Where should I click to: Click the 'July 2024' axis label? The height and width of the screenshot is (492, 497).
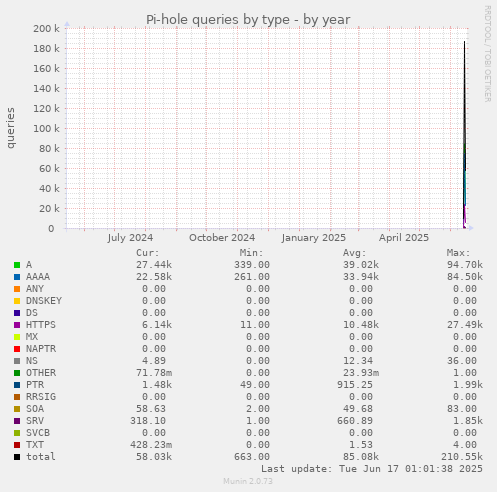(x=130, y=238)
